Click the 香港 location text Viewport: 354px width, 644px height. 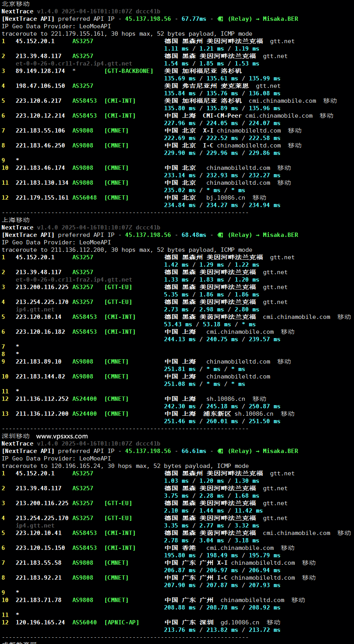click(x=189, y=548)
